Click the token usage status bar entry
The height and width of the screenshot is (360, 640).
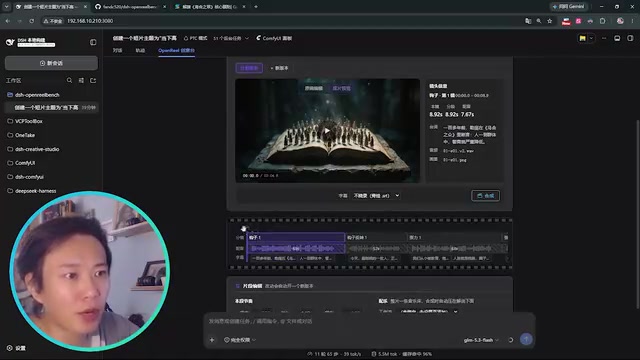click(402, 354)
